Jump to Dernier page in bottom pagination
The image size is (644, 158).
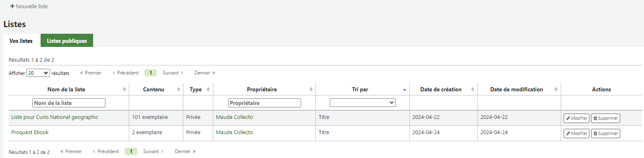click(185, 151)
